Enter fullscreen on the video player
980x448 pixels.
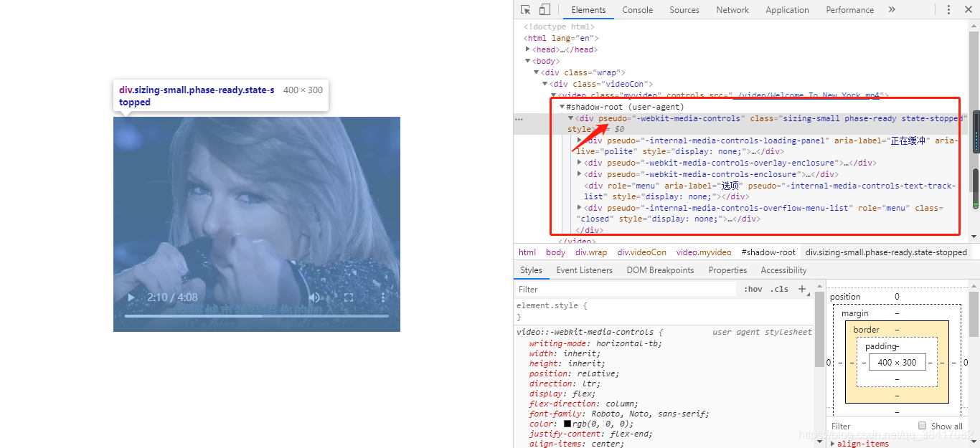pos(349,297)
